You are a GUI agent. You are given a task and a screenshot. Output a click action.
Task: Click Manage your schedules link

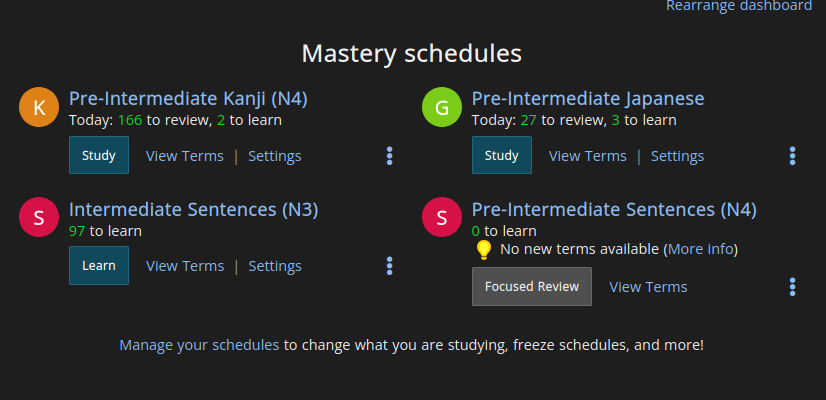[199, 345]
